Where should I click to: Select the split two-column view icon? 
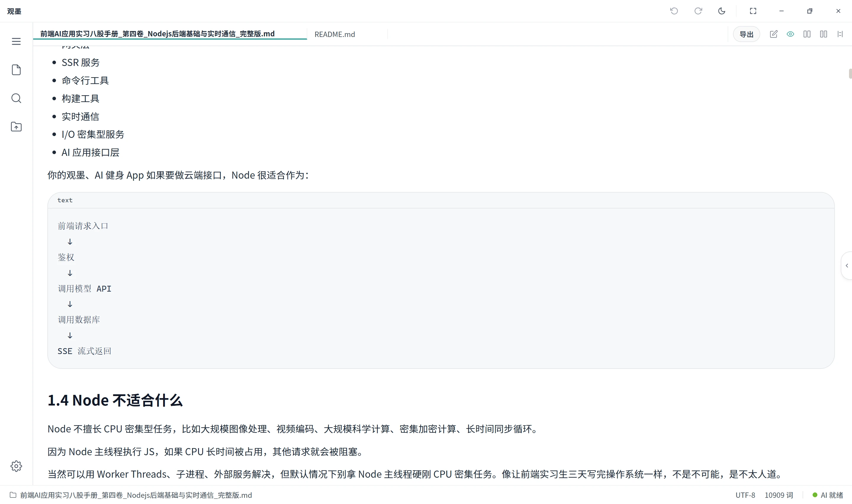click(807, 34)
